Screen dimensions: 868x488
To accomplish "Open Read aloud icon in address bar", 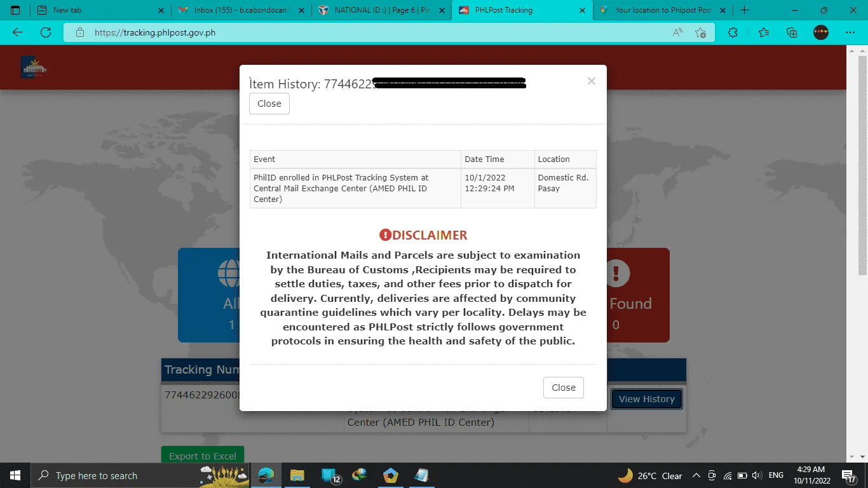I will 678,32.
